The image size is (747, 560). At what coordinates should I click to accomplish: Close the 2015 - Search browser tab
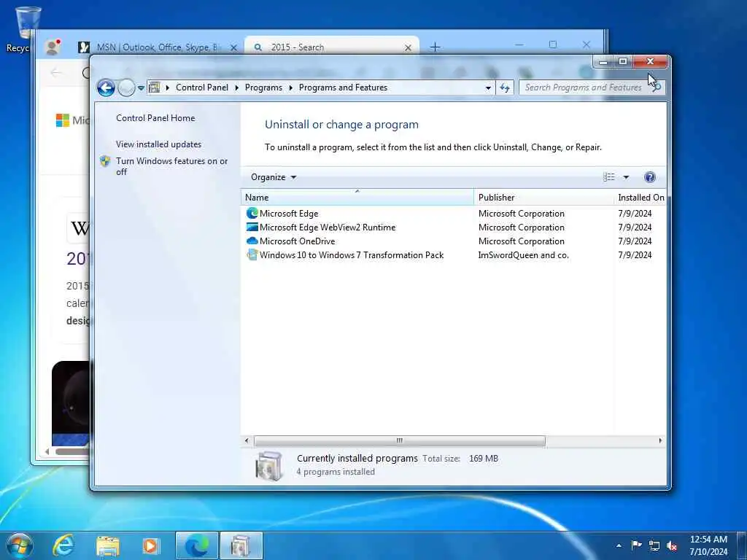click(408, 47)
